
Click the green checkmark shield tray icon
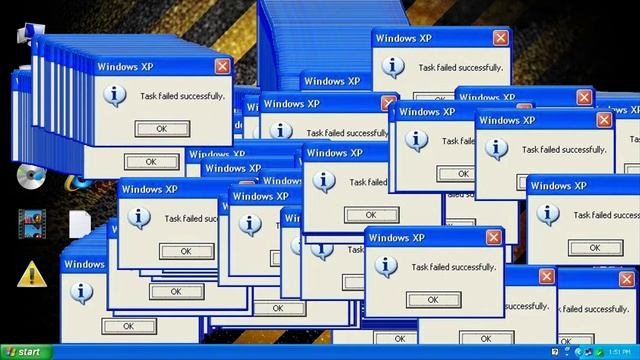pos(600,352)
